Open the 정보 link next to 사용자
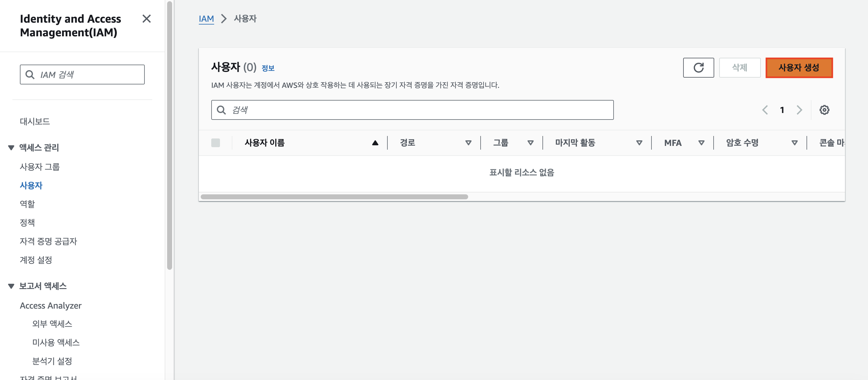 tap(268, 68)
